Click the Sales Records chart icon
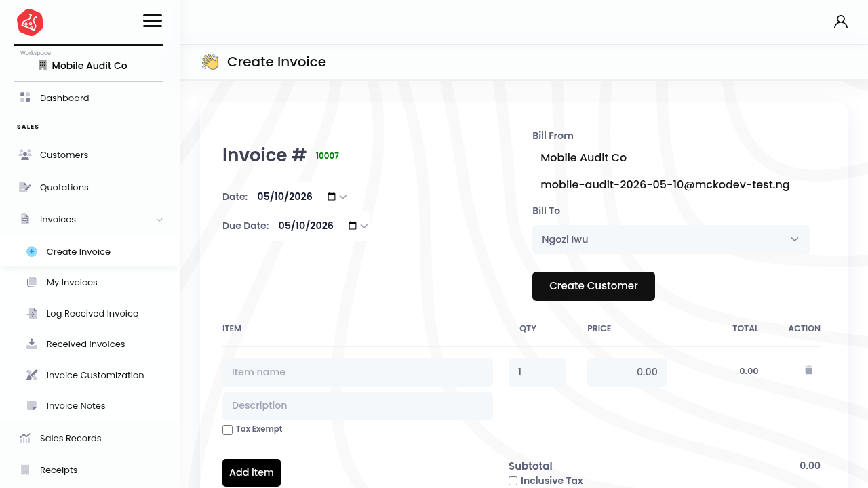868x488 pixels. (25, 438)
